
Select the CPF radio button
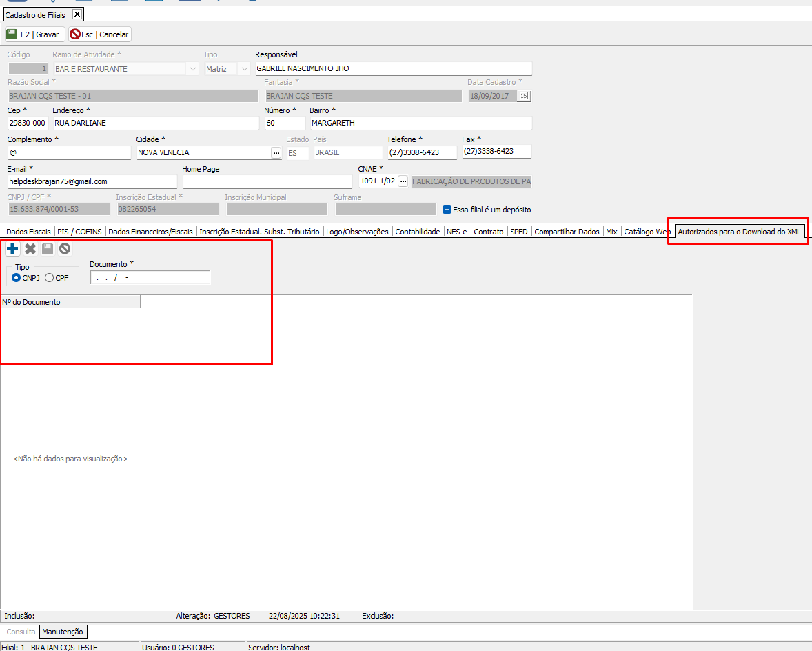pos(49,278)
